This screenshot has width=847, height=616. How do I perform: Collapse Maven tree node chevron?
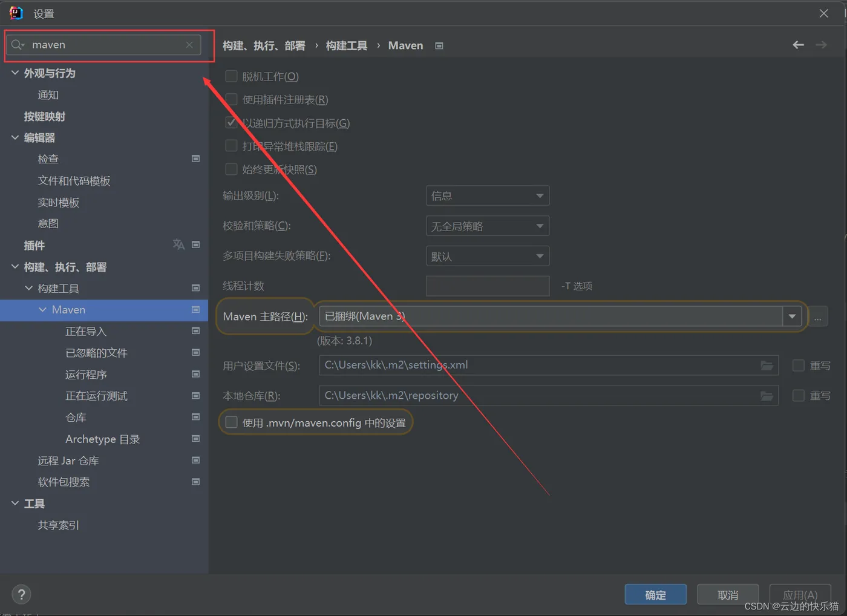[x=42, y=310]
